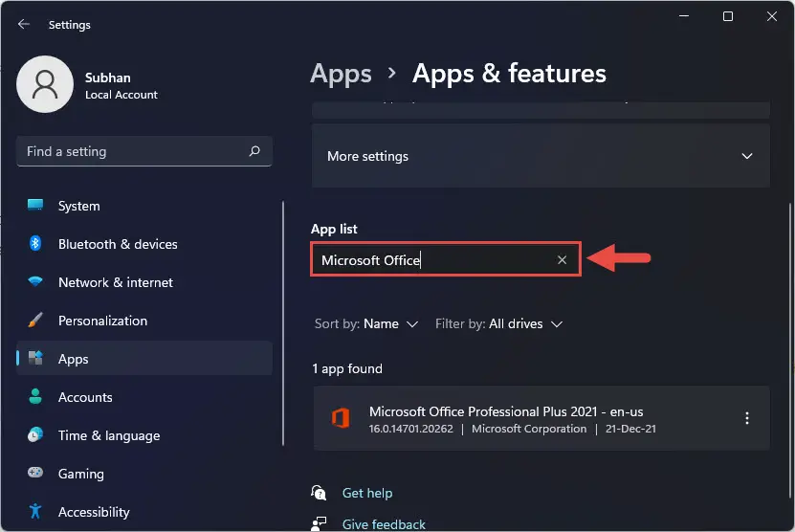Open Network & internet category

tap(144, 282)
